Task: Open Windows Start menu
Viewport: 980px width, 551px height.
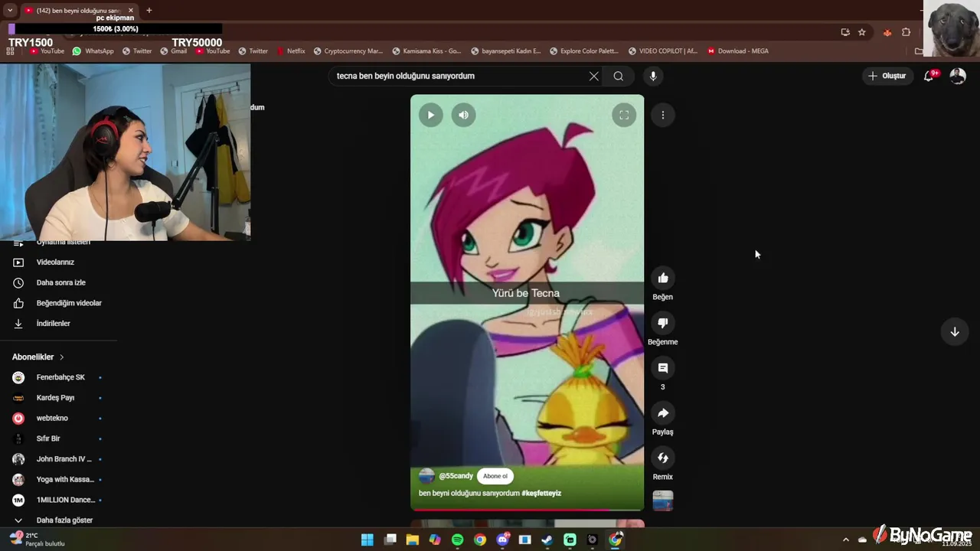Action: pos(367,540)
